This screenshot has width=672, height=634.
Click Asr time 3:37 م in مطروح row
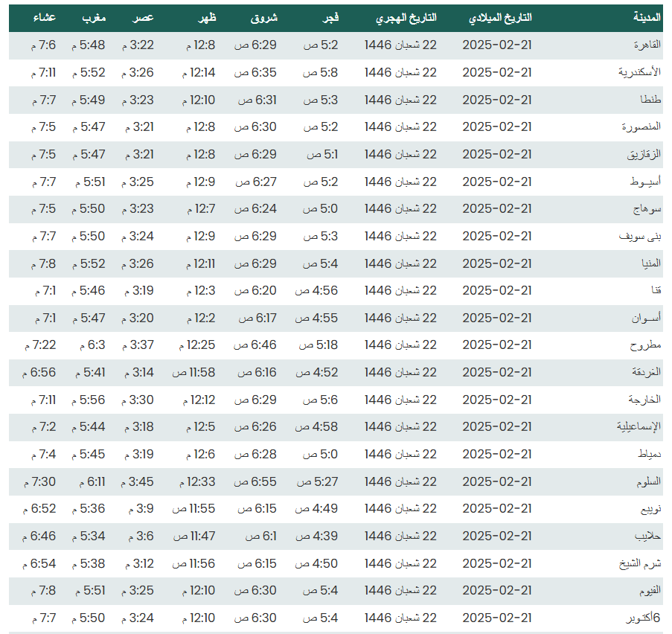(x=138, y=345)
